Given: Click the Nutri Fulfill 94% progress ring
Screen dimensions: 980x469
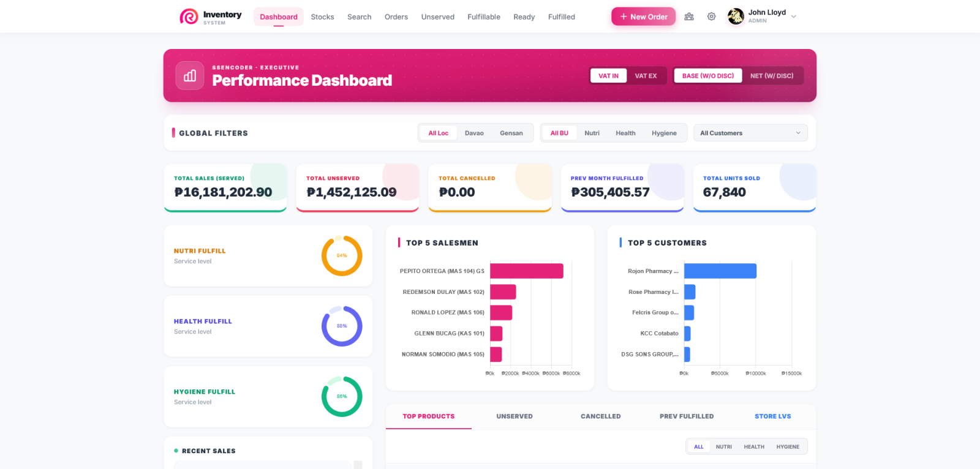Looking at the screenshot, I should click(x=342, y=256).
